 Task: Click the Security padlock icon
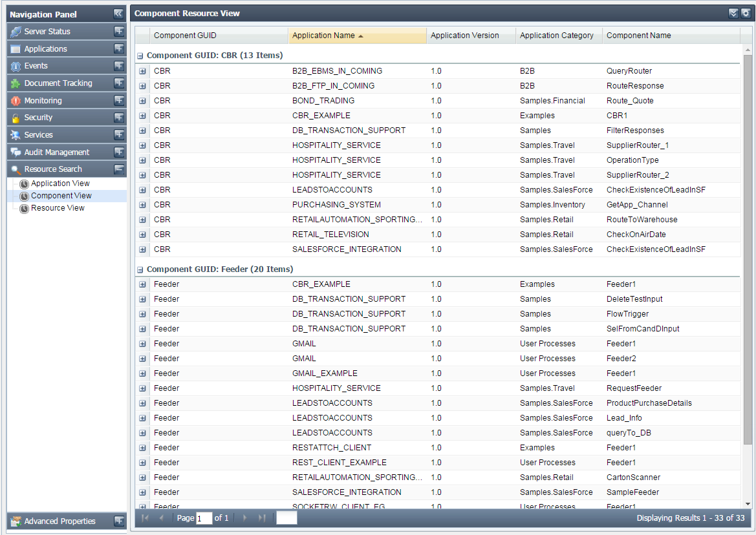(x=16, y=118)
